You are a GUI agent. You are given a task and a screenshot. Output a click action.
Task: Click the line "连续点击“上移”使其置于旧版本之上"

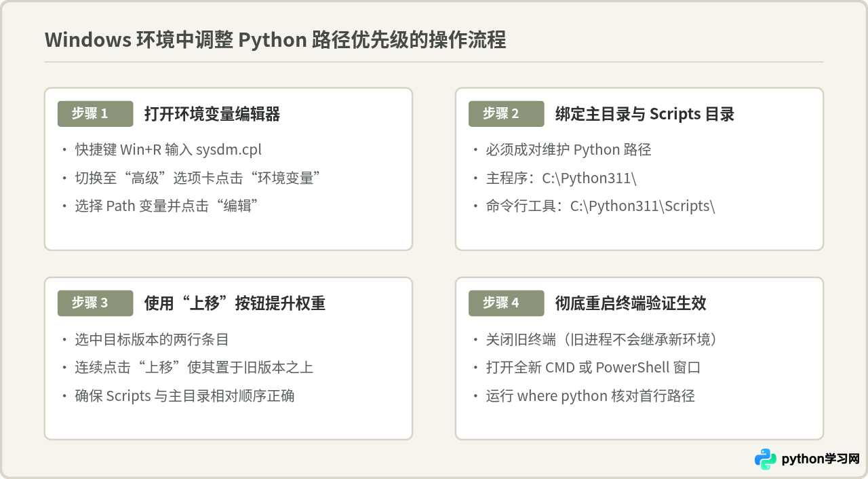[x=194, y=367]
